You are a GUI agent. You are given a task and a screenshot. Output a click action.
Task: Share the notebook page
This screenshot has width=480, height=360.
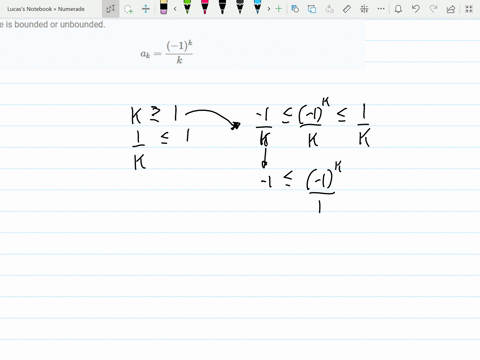(x=451, y=9)
